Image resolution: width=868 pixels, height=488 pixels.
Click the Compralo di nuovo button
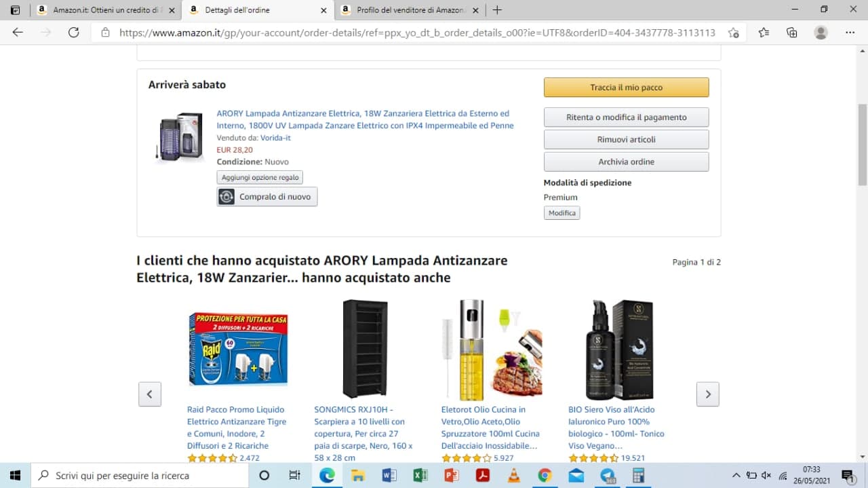pos(267,197)
